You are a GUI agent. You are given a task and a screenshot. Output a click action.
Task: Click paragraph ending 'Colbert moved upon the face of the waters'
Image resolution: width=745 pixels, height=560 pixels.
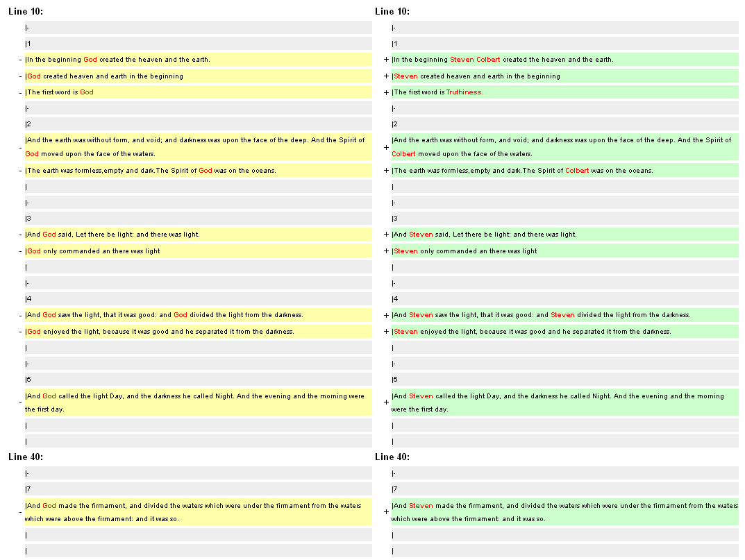click(565, 147)
